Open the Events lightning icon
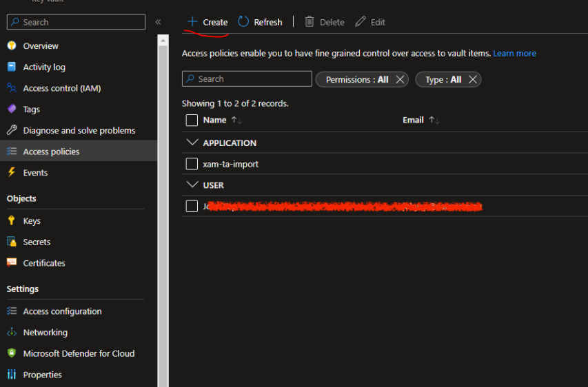This screenshot has height=387, width=588. click(x=11, y=173)
